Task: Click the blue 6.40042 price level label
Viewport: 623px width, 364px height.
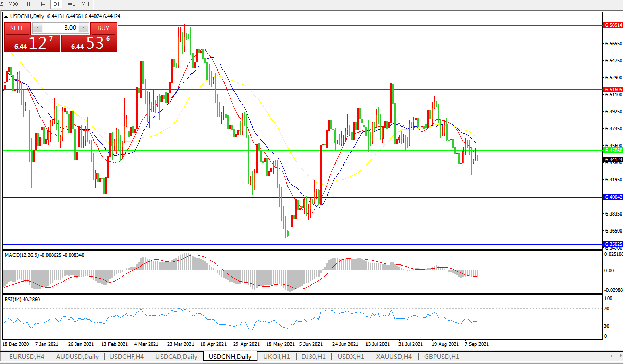Action: tap(613, 197)
